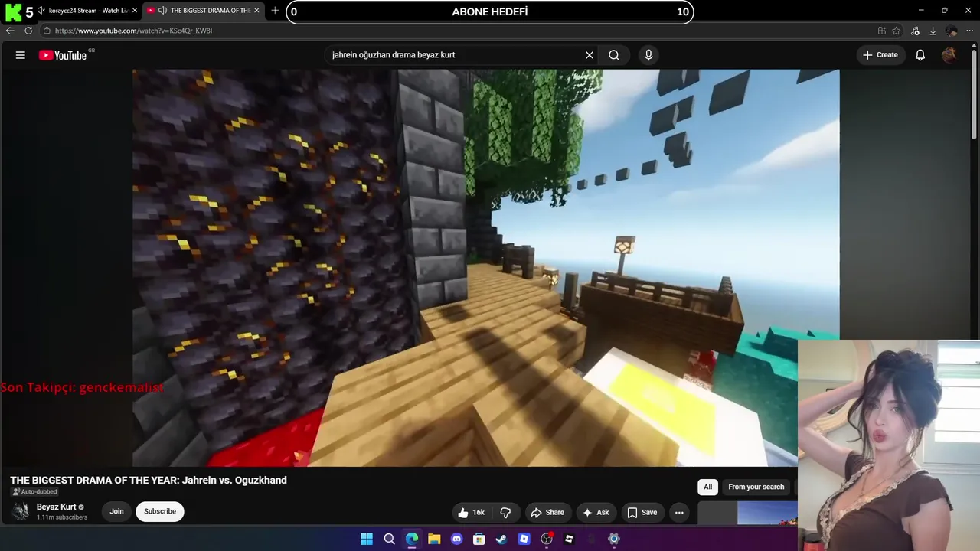Open the Beyaz Kurt channel avatar
The width and height of the screenshot is (980, 551).
pyautogui.click(x=21, y=511)
